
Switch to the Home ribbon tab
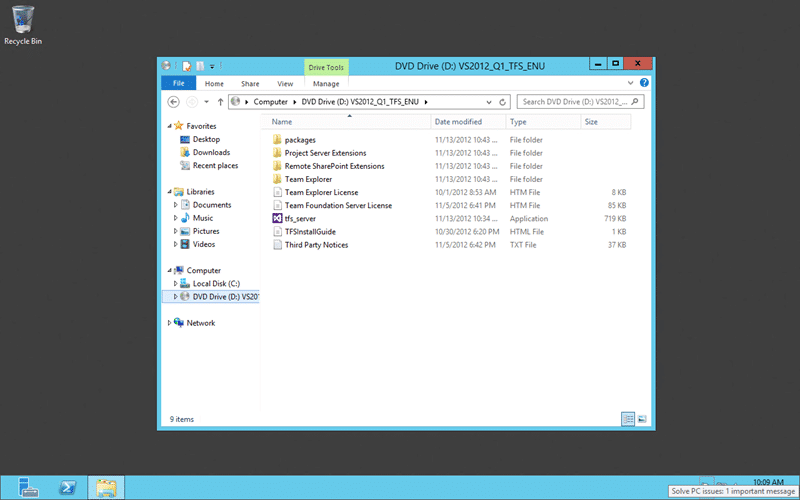coord(214,84)
